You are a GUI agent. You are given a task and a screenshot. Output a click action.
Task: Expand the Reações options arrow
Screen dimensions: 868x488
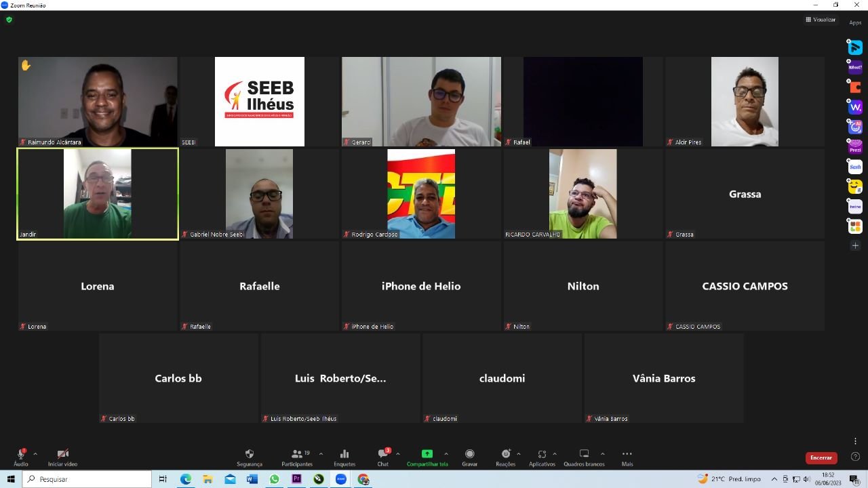[x=519, y=454]
